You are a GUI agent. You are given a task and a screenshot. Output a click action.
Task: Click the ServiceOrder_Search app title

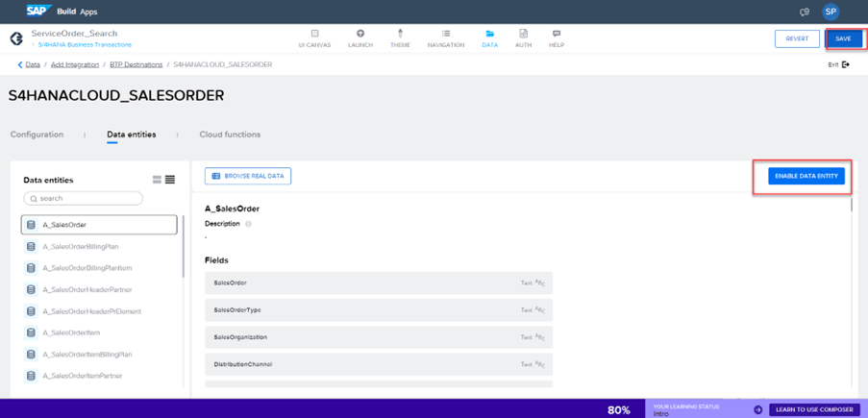[x=74, y=34]
